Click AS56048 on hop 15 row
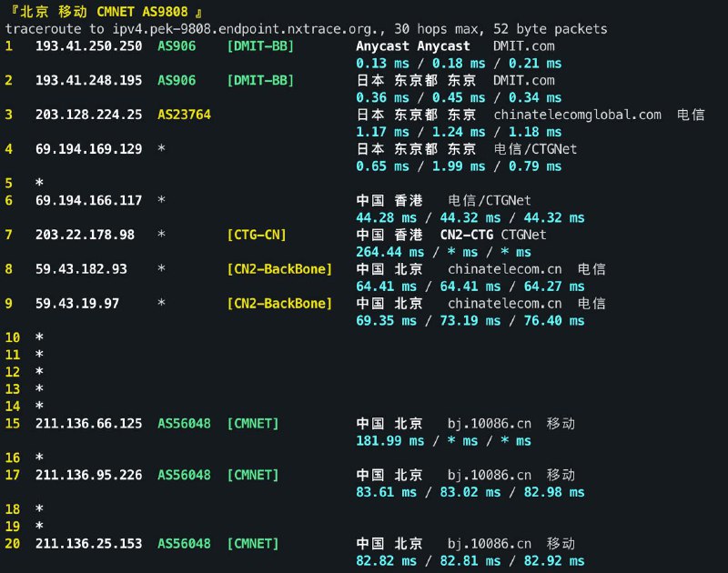 click(185, 424)
